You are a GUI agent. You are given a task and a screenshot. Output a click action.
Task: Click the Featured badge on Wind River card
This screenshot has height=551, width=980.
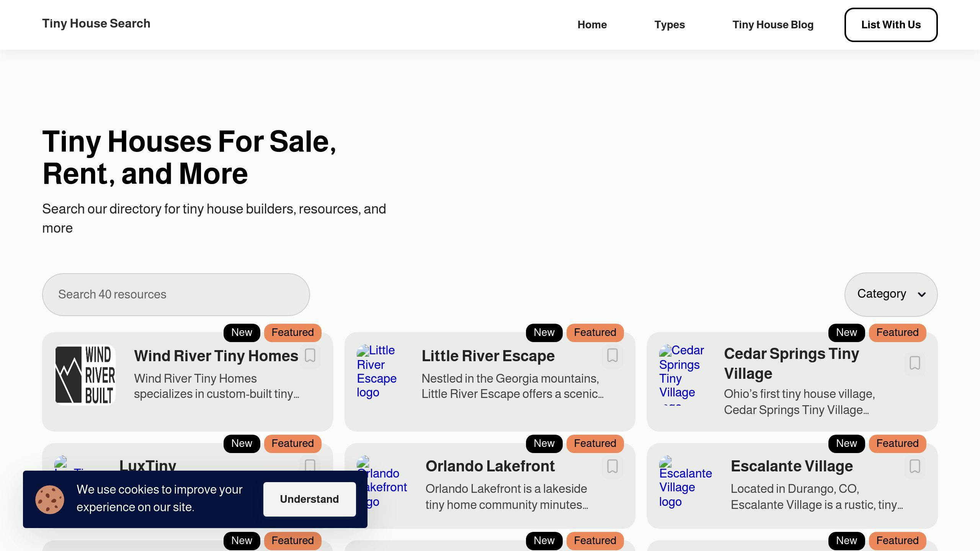click(x=292, y=333)
